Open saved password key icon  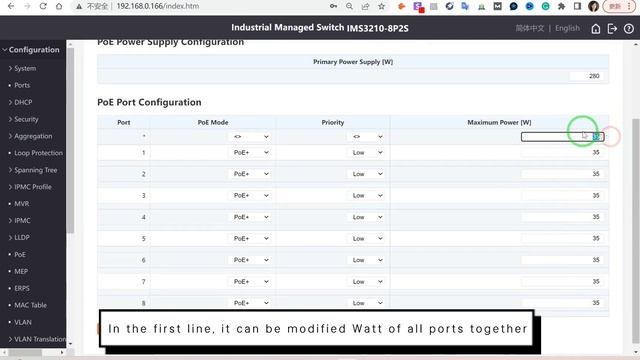tap(333, 6)
